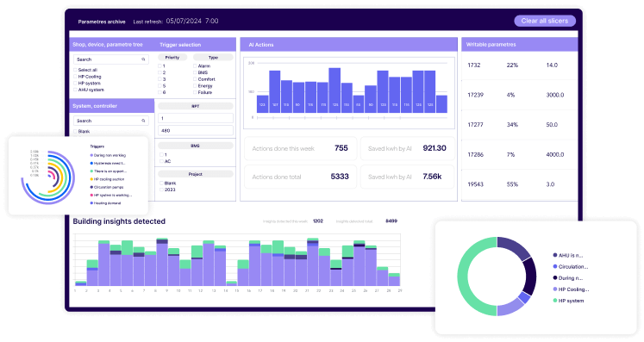Tick the Blank checkbox under System, controller
Screen dimensions: 644x342
[76, 132]
